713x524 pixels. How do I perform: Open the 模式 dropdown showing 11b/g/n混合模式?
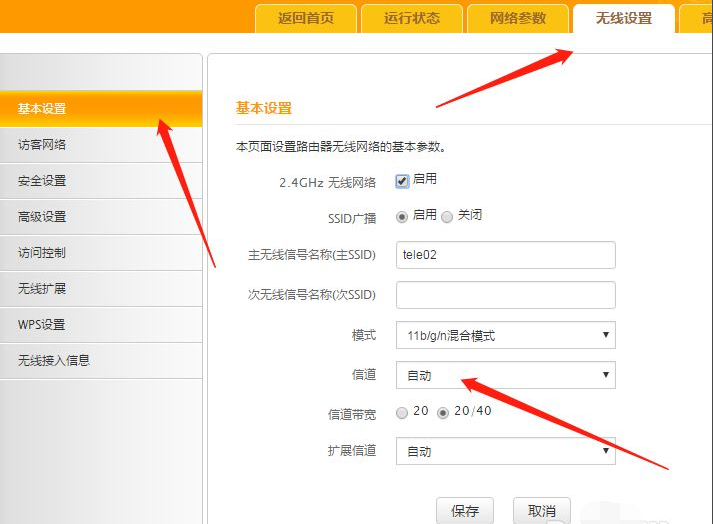coord(506,335)
